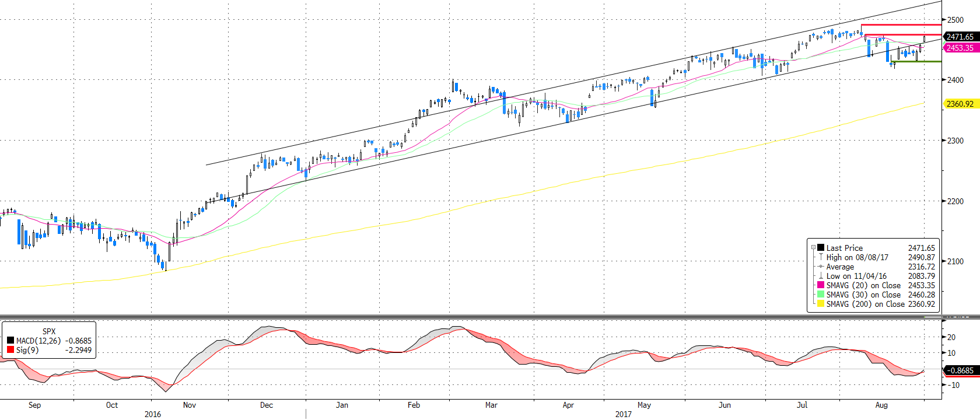Click the MACD axis label -10
The height and width of the screenshot is (420, 980).
pyautogui.click(x=953, y=385)
